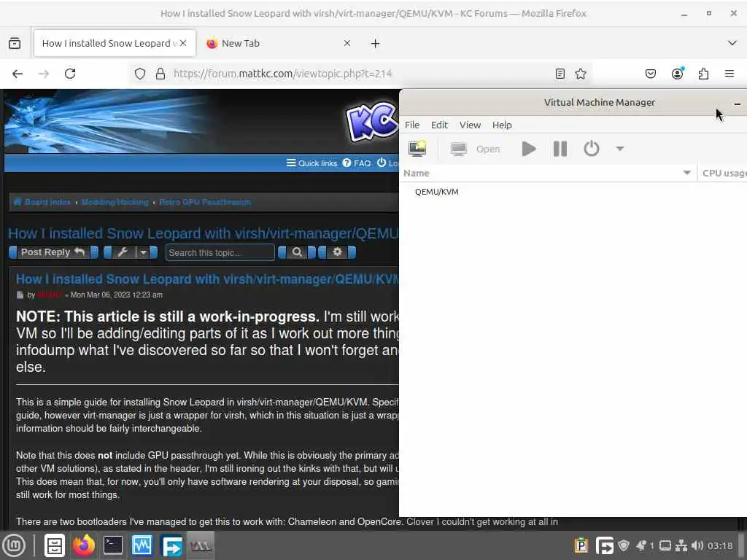Viewport: 747px width, 560px height.
Task: Bookmark this page with star icon
Action: [580, 74]
